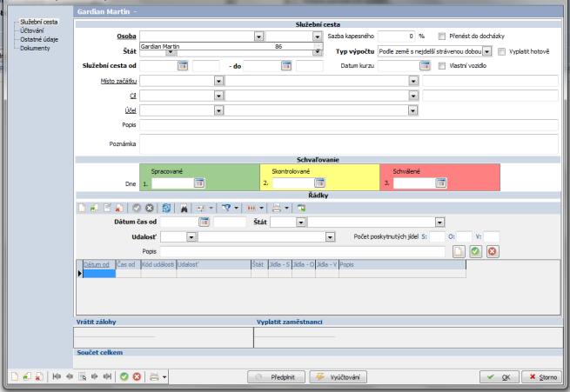Click the delete row icon in Řádky toolbar
The width and height of the screenshot is (570, 392).
[118, 208]
